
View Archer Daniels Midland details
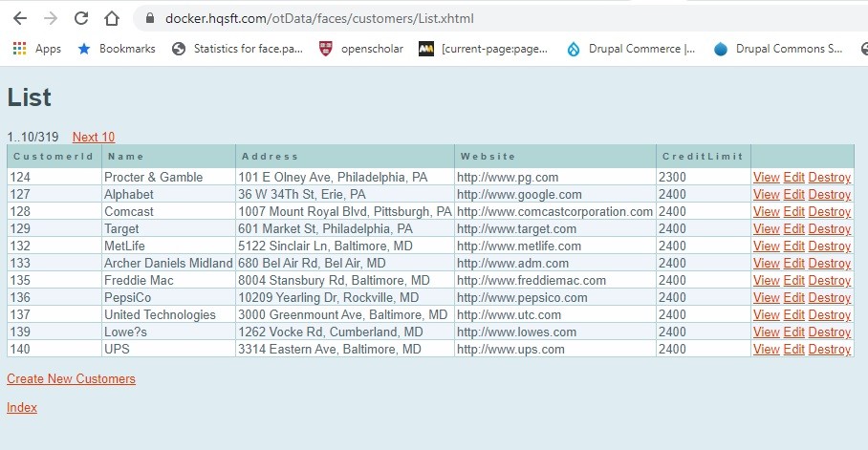click(766, 263)
